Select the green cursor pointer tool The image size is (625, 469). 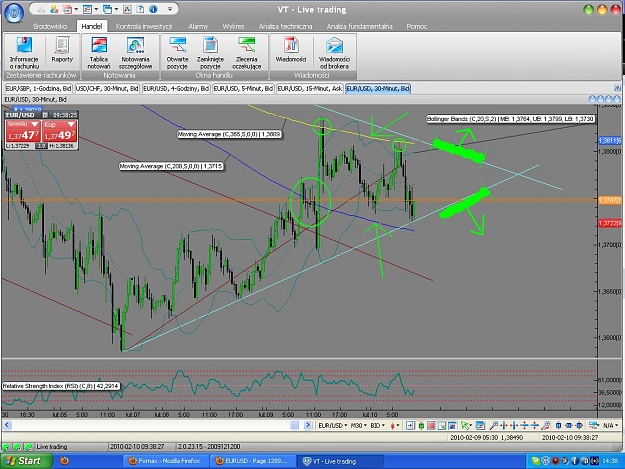tap(465, 426)
